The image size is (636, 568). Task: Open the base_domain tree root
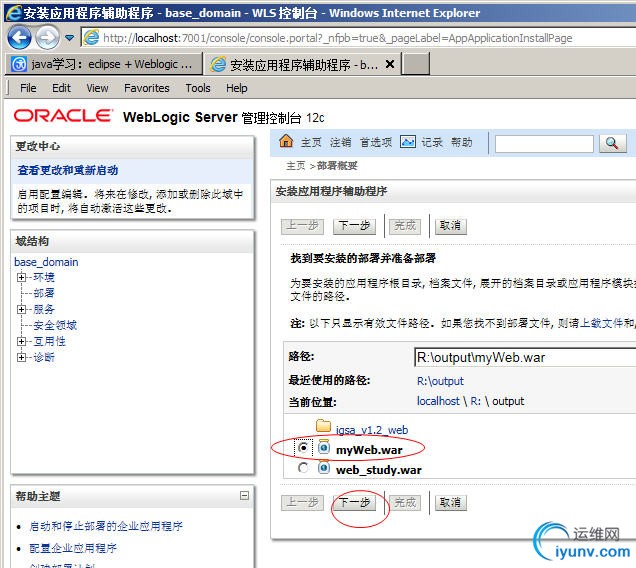click(46, 262)
